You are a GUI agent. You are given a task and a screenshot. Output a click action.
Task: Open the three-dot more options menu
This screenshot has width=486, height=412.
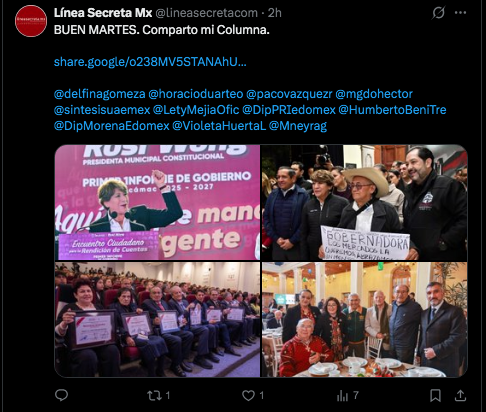point(460,13)
